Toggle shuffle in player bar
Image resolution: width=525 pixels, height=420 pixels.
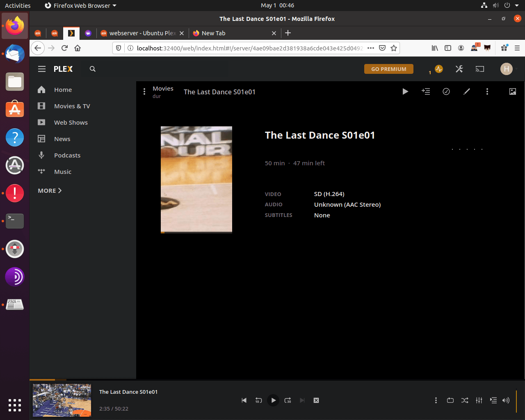click(465, 400)
